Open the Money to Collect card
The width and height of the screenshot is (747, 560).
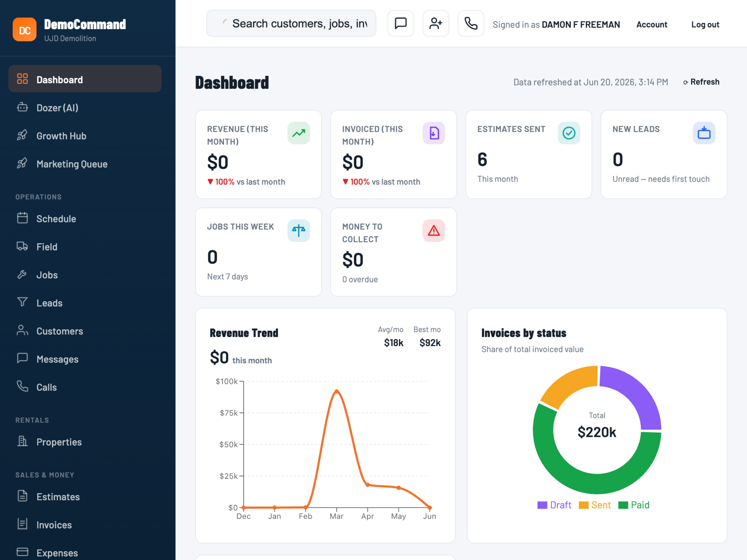click(x=393, y=252)
